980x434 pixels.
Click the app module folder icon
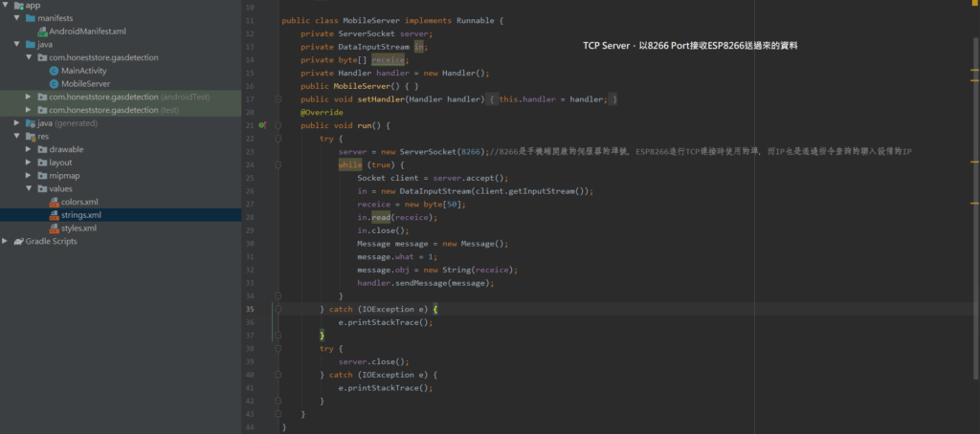pos(18,6)
